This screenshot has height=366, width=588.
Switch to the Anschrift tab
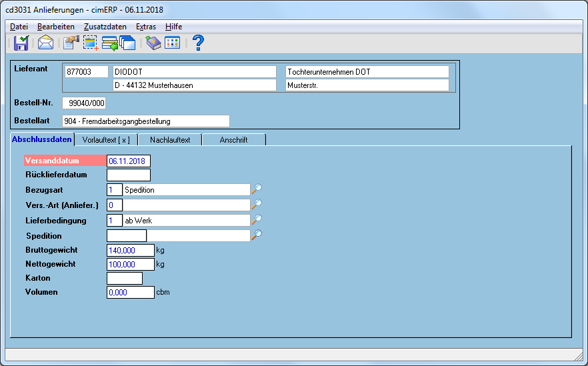(233, 140)
